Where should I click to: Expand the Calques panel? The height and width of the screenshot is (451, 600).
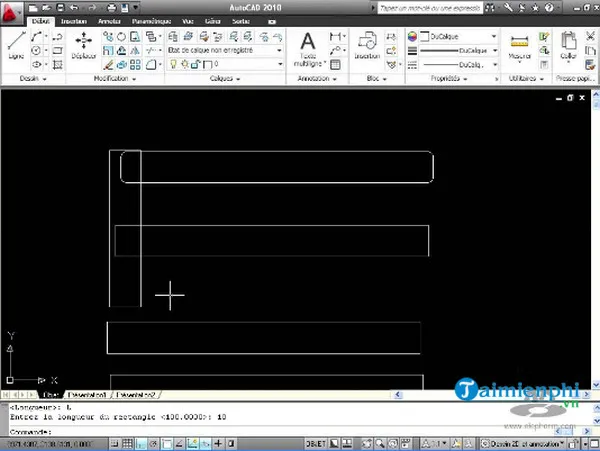(225, 78)
